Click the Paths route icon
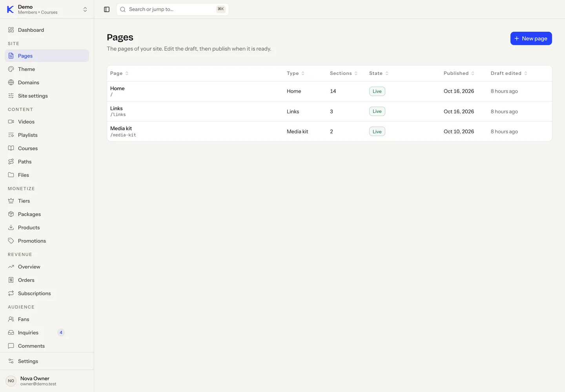 click(x=11, y=162)
